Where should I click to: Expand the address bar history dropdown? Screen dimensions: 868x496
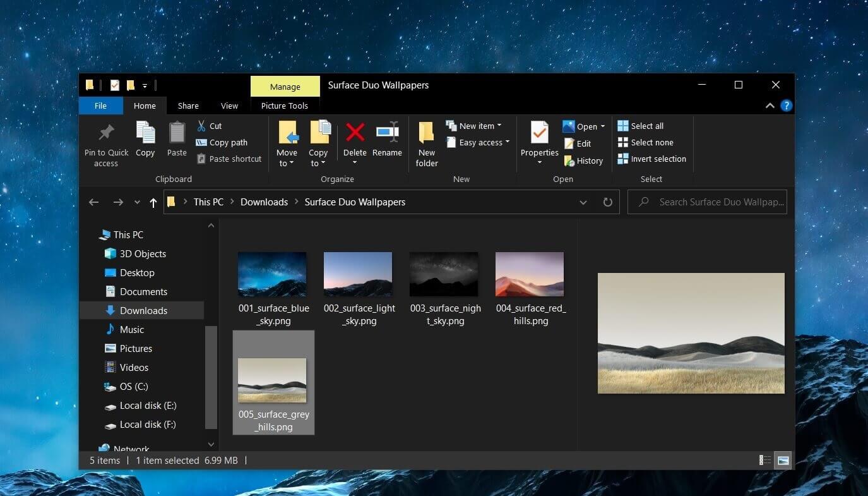click(583, 202)
